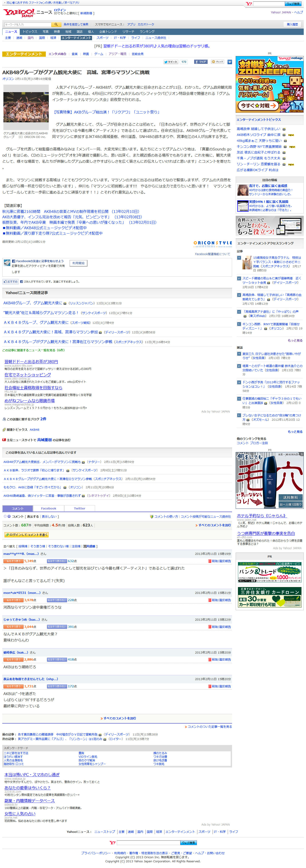Click the Yahoo! JAPAN logo
This screenshot has width=306, height=868.
click(19, 13)
